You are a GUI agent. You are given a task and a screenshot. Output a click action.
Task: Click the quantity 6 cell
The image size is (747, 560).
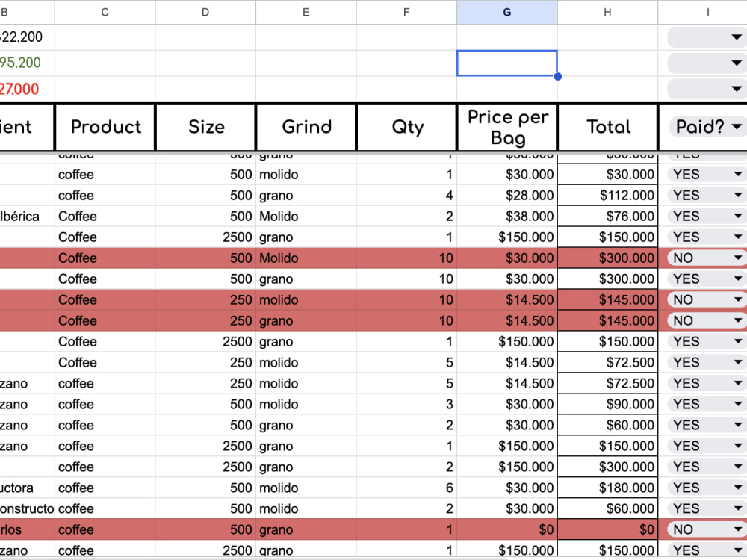pyautogui.click(x=406, y=488)
